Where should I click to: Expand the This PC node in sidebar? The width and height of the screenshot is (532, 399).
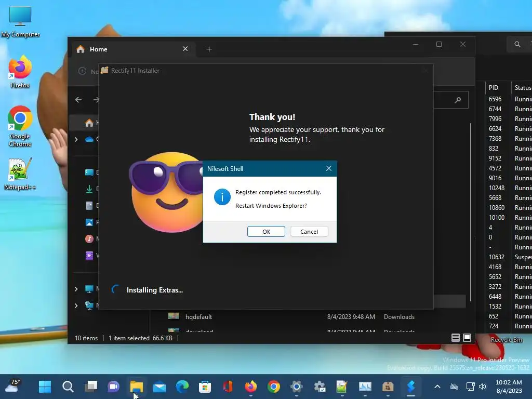[76, 289]
